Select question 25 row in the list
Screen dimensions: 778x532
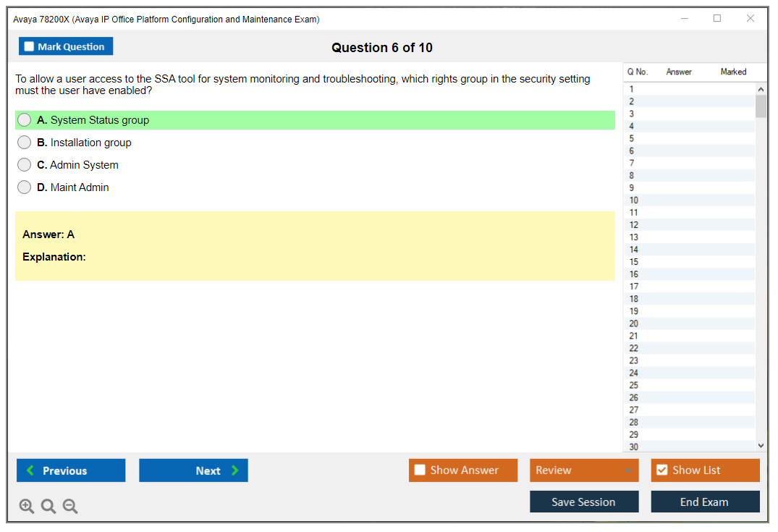[688, 385]
